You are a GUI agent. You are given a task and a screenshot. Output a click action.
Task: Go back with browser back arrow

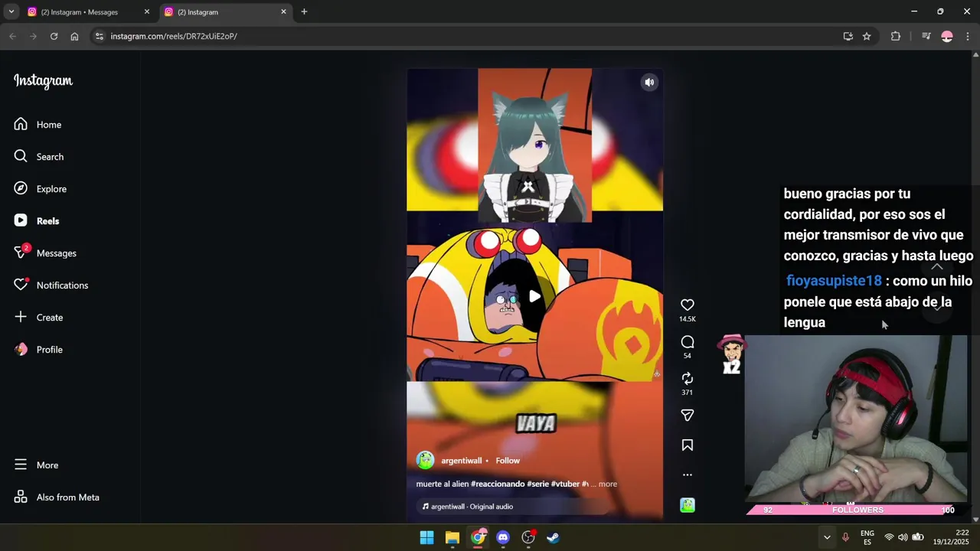click(x=12, y=36)
